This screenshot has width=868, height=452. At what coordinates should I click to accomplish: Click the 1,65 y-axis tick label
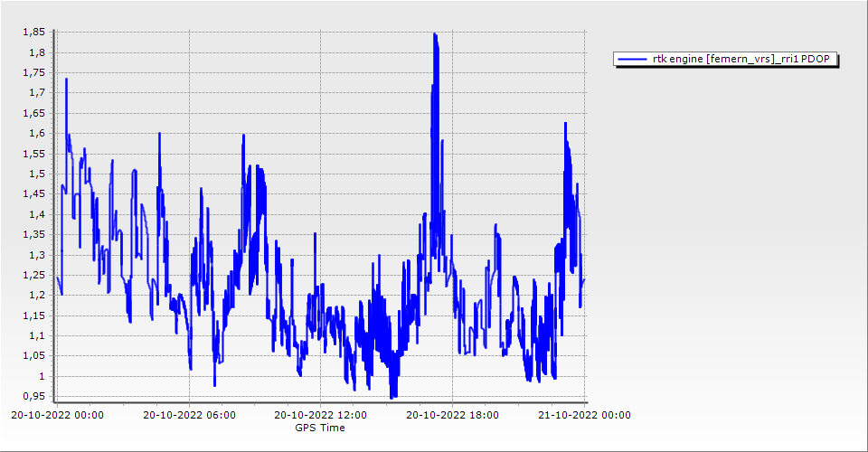(33, 113)
